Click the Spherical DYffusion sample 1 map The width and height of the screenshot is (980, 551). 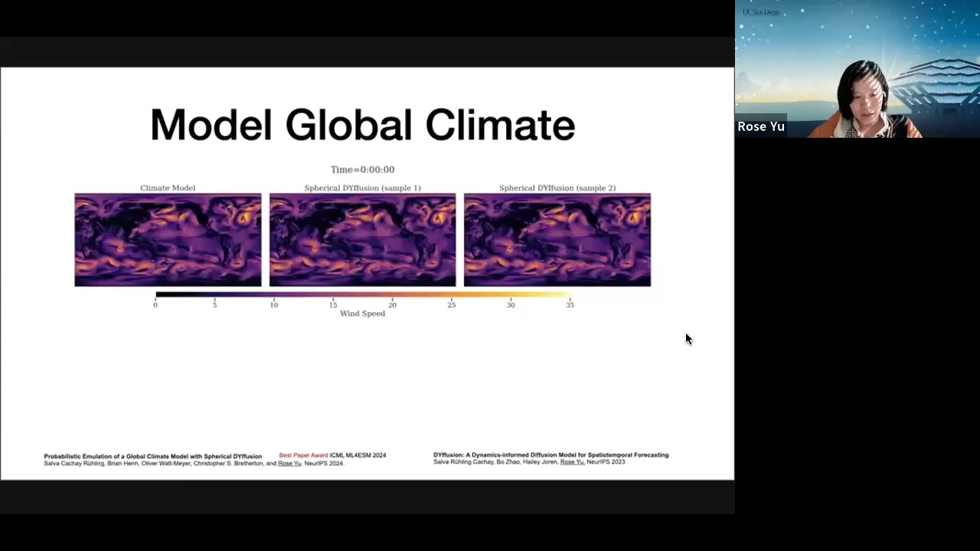tap(362, 240)
